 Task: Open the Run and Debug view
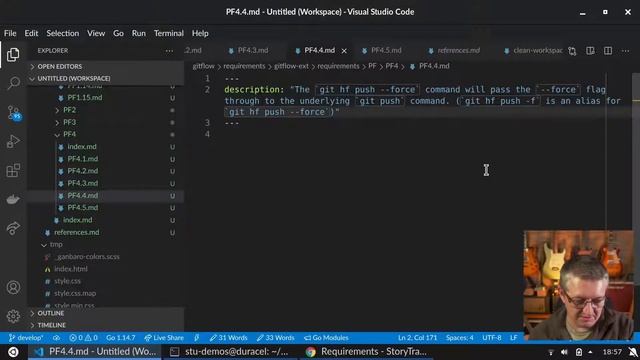pyautogui.click(x=13, y=141)
